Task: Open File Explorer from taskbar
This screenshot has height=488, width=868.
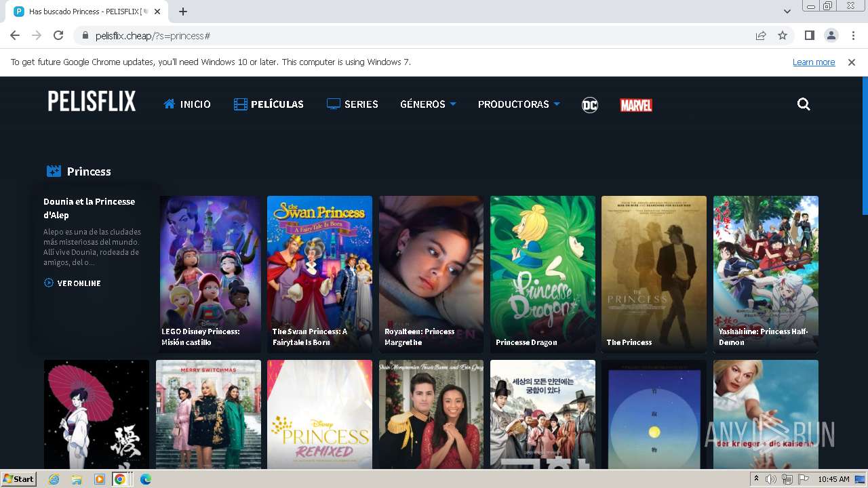Action: pyautogui.click(x=77, y=479)
